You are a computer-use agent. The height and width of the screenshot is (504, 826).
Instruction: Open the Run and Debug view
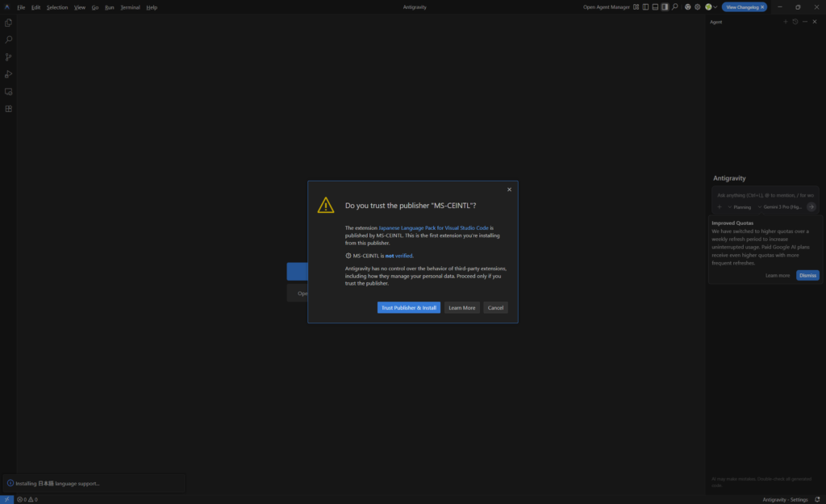tap(9, 74)
